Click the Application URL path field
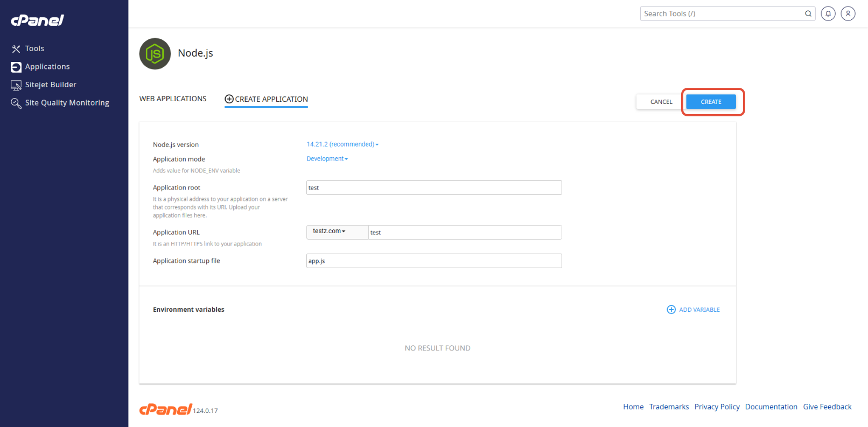Image resolution: width=868 pixels, height=427 pixels. coord(465,232)
